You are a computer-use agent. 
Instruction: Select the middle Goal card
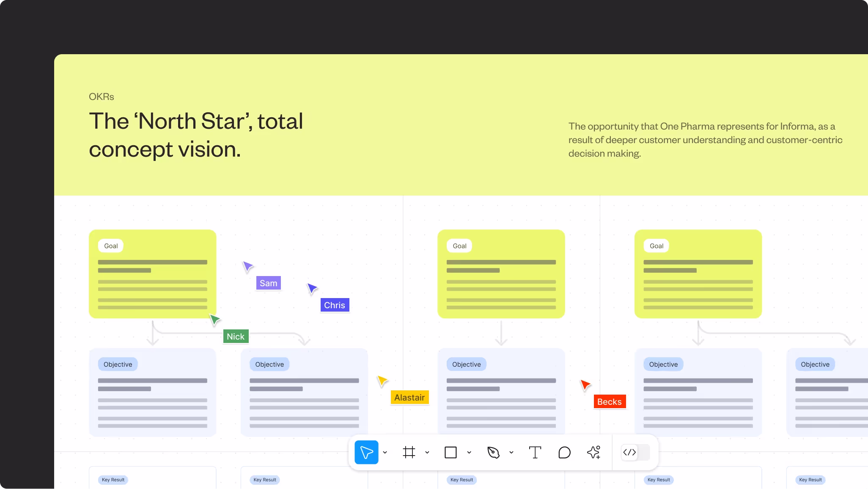(501, 274)
